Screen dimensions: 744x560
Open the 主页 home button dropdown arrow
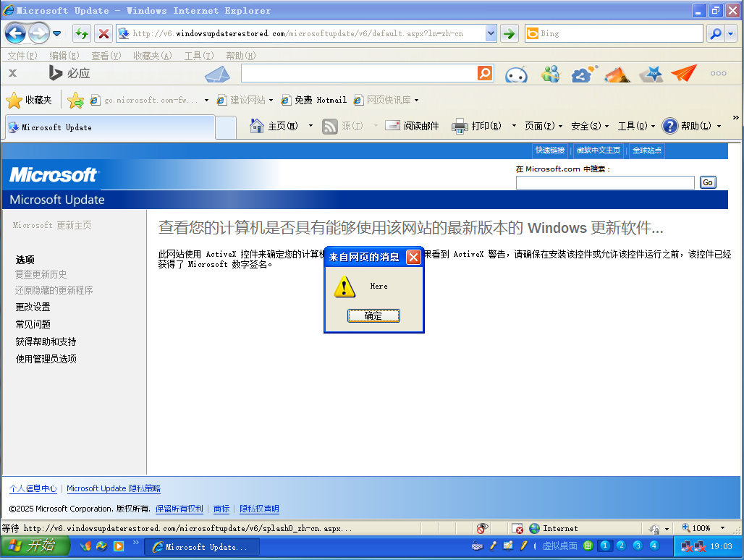[x=310, y=126]
